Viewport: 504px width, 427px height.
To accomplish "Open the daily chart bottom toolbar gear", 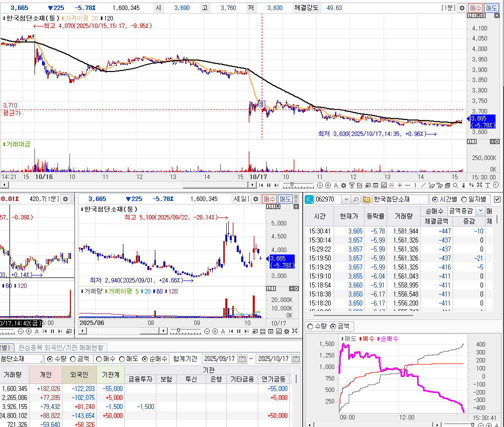I will 287,331.
